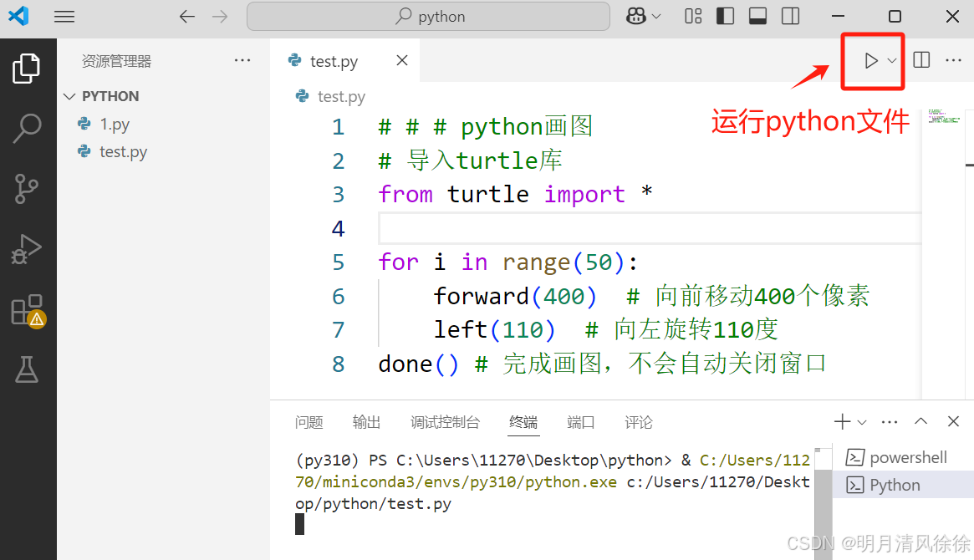The image size is (974, 560).
Task: Open test.py in the explorer tree
Action: (x=123, y=152)
